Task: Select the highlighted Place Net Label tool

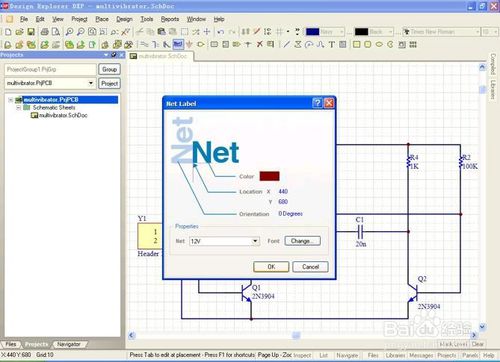Action: [x=178, y=44]
